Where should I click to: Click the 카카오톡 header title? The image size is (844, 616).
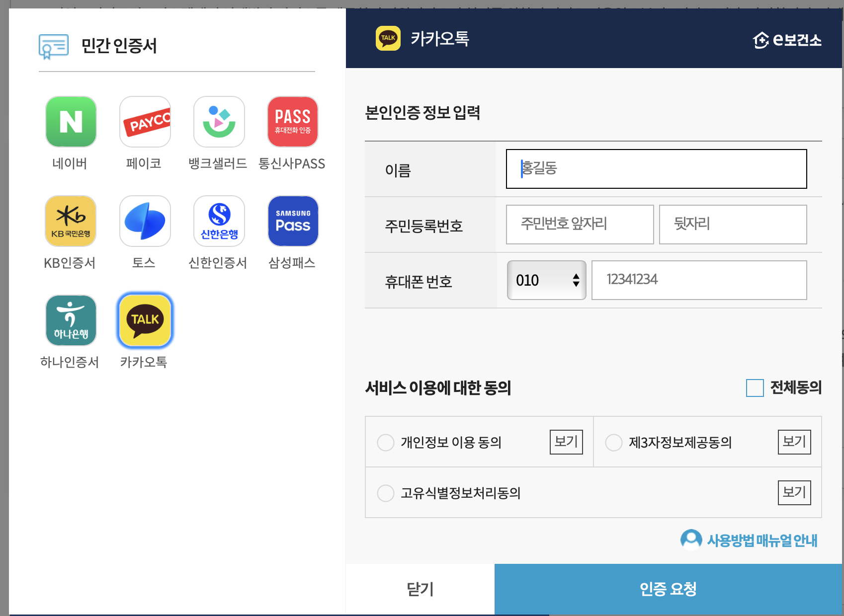(440, 39)
